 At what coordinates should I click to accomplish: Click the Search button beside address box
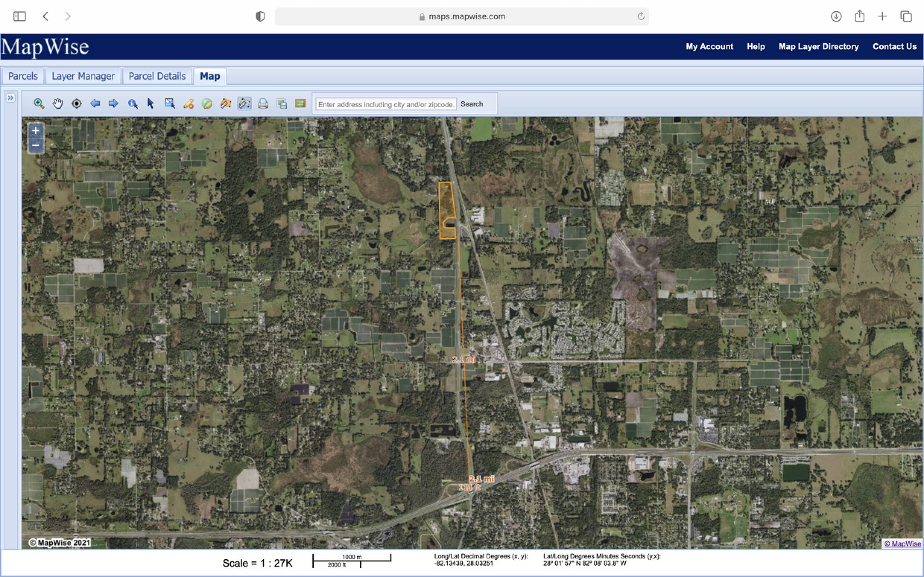472,104
